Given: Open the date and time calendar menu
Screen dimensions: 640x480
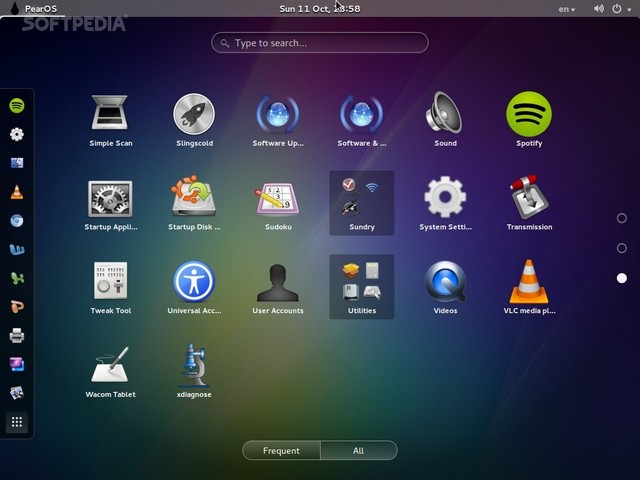Looking at the screenshot, I should pos(320,9).
